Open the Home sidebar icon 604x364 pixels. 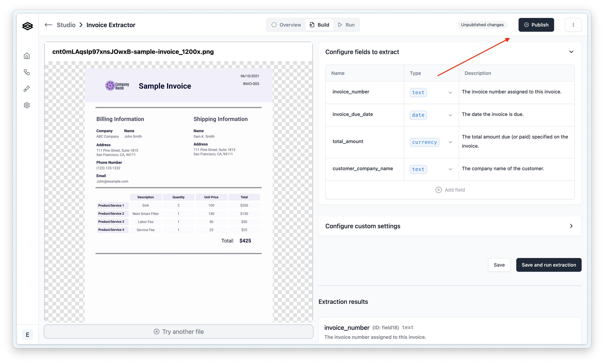point(27,56)
